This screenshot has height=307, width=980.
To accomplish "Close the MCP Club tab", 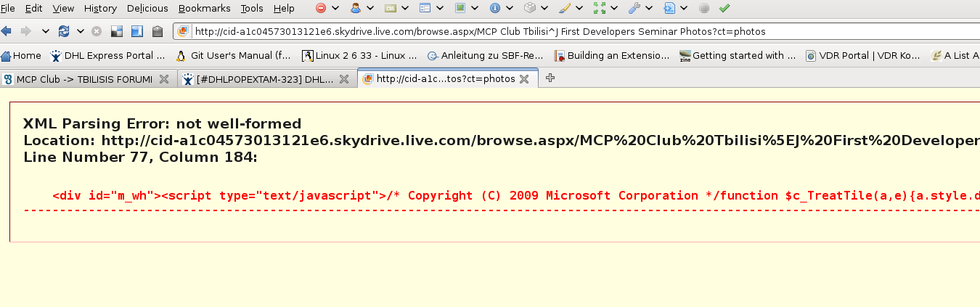I will [x=164, y=79].
